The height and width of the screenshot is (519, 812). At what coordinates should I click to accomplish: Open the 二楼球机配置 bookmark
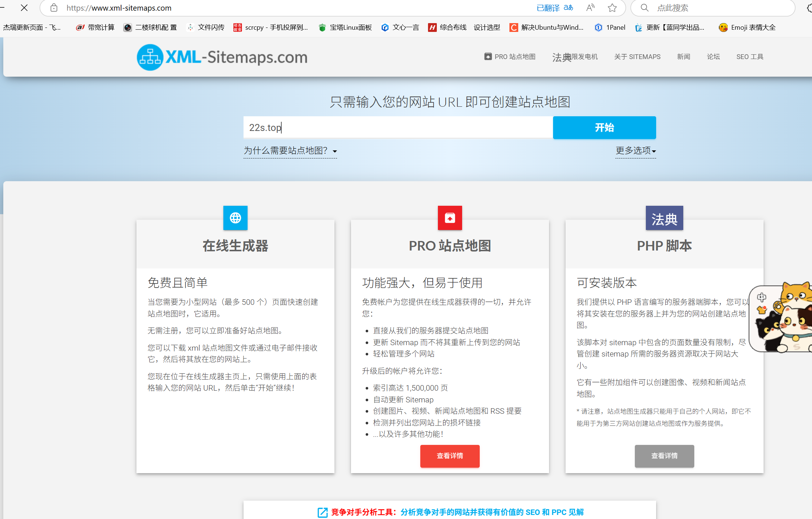150,28
